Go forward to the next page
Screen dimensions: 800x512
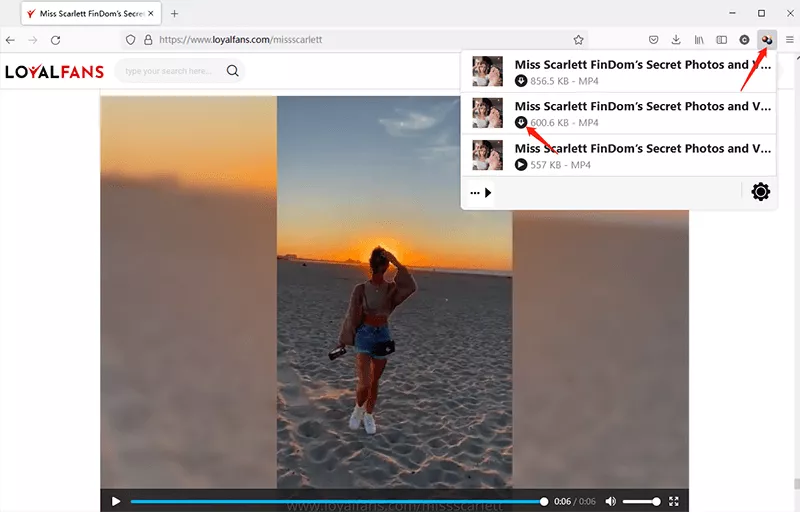pos(33,40)
